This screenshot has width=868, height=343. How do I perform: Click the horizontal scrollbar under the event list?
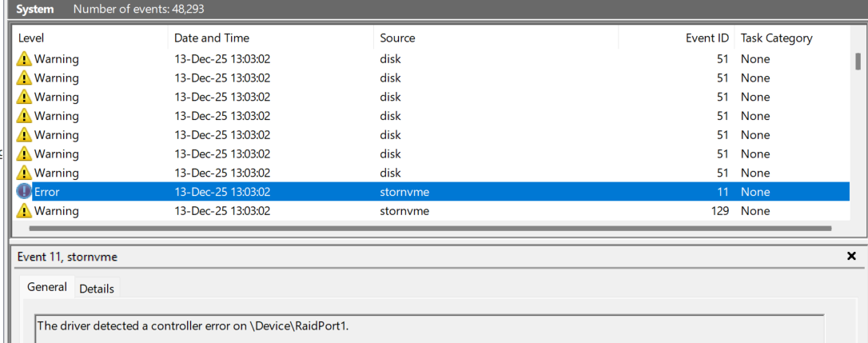click(430, 229)
